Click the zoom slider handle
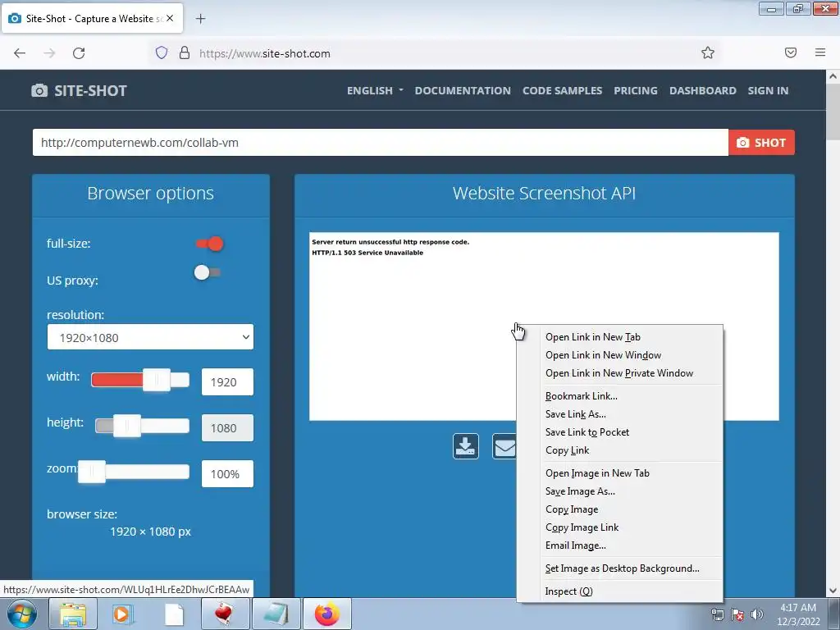The width and height of the screenshot is (840, 630). click(x=92, y=472)
